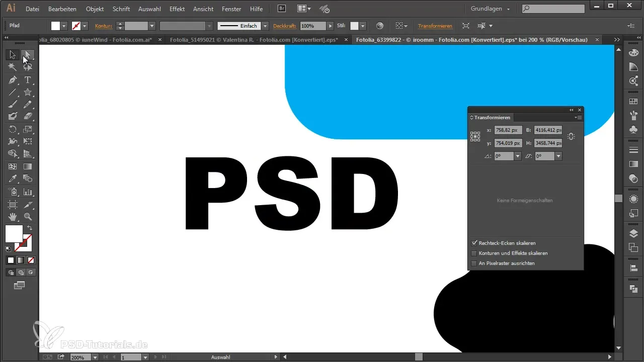Select the Scale tool
The height and width of the screenshot is (362, 644).
tap(28, 130)
